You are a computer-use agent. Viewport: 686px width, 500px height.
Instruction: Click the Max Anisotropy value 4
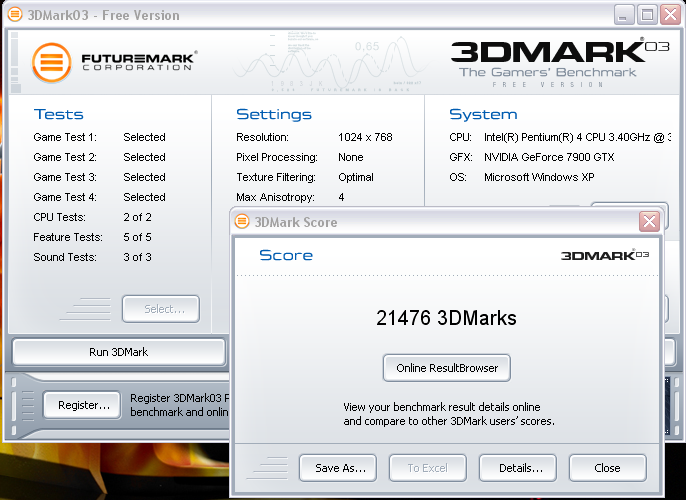[x=341, y=197]
